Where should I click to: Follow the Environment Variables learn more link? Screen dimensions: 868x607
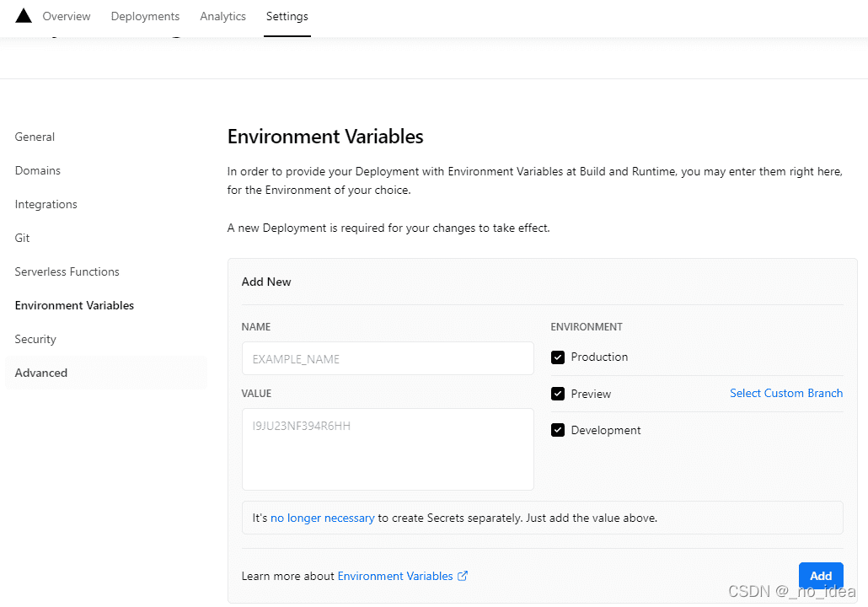coord(394,576)
